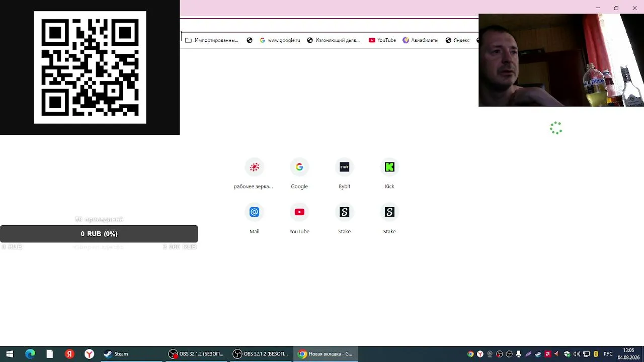The image size is (644, 362).
Task: Open the Bybit shortcut tile
Action: click(344, 174)
